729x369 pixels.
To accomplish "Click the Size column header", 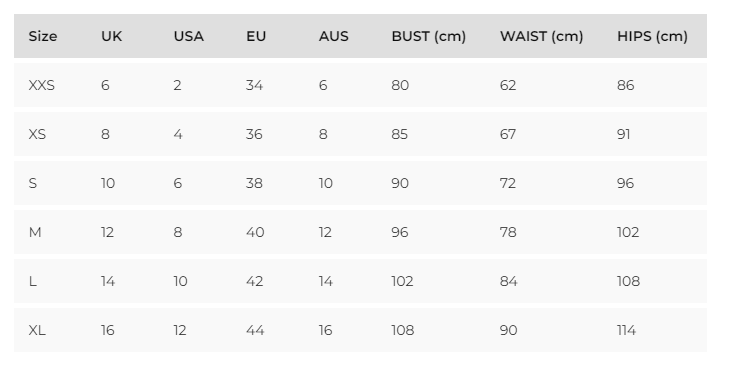I will 43,36.
